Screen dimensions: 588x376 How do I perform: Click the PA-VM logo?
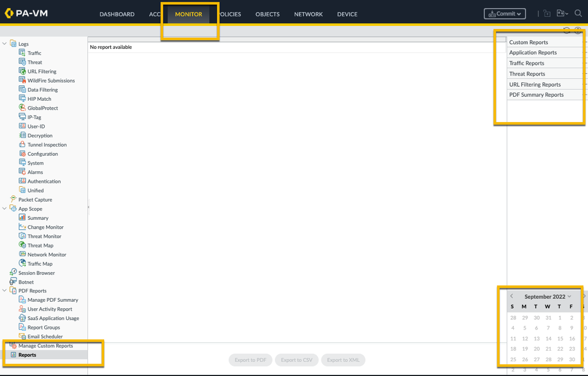tap(26, 14)
